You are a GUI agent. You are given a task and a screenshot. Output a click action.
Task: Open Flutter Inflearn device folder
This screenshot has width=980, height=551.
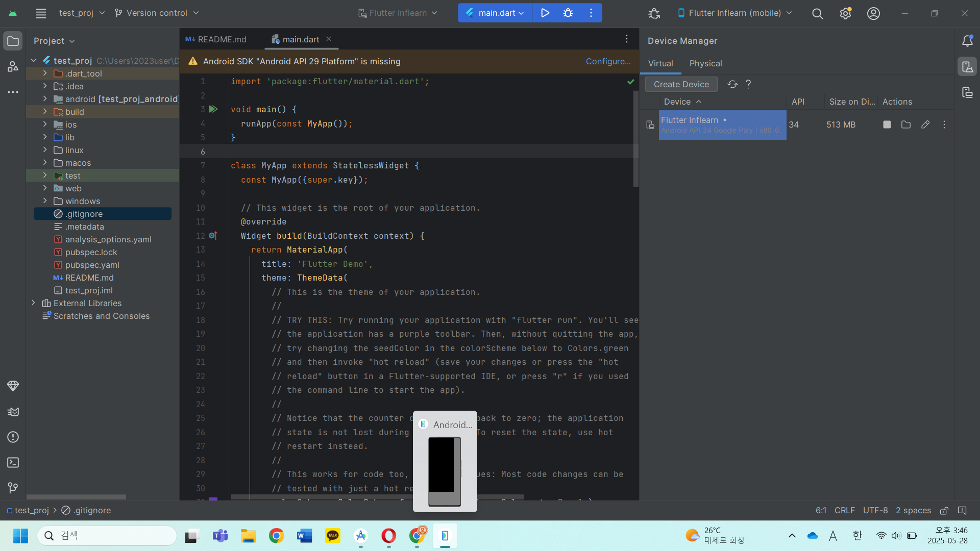coord(906,124)
